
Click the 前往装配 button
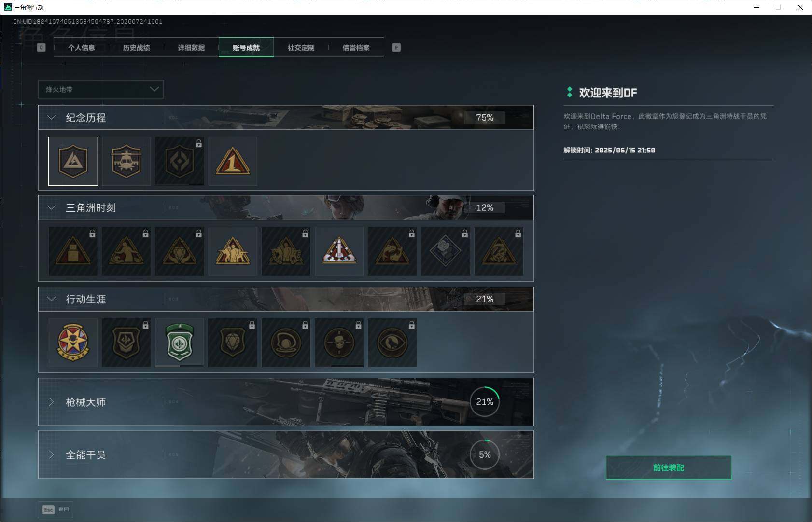669,467
